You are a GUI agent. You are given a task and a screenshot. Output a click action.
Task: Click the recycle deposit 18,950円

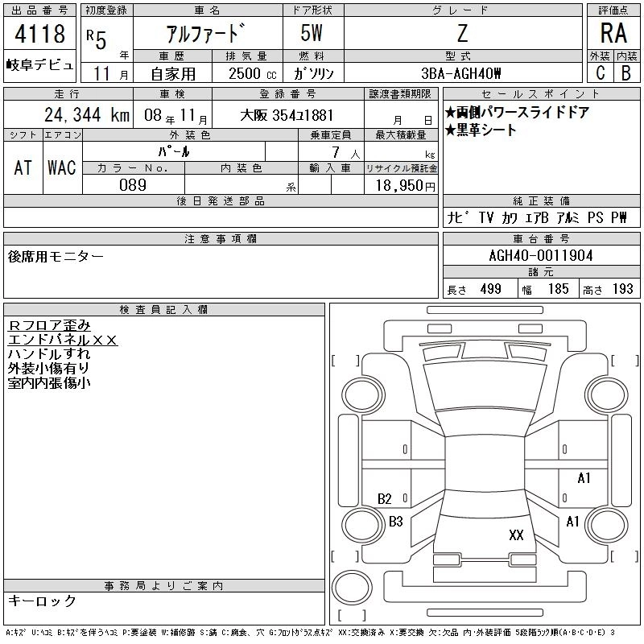click(406, 186)
